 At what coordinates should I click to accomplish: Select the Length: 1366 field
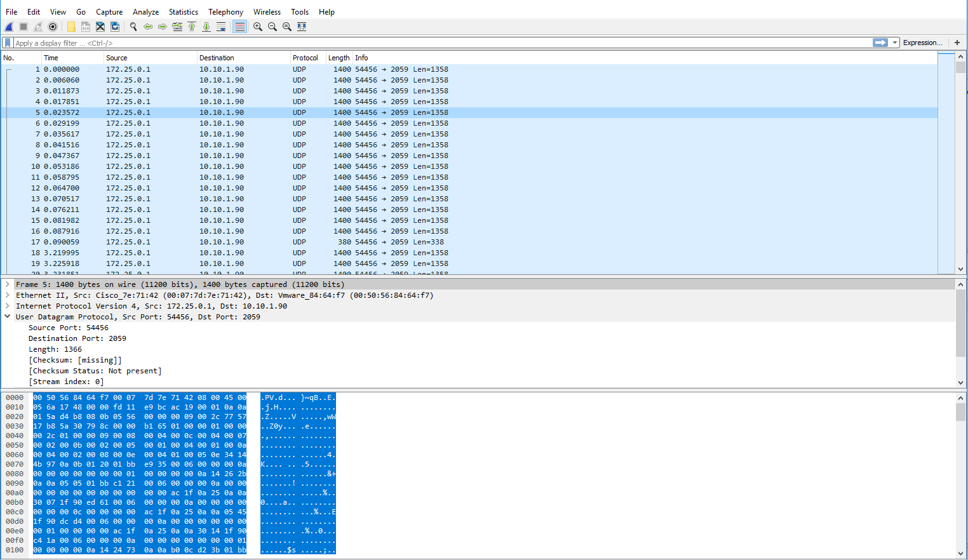(55, 349)
